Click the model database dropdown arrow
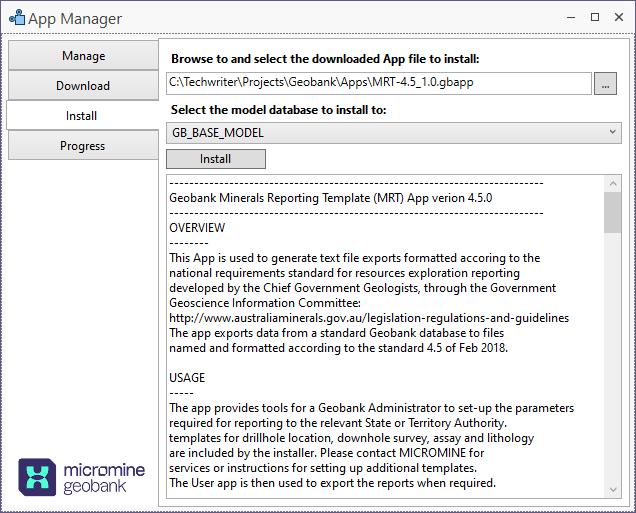The width and height of the screenshot is (636, 513). pos(612,132)
